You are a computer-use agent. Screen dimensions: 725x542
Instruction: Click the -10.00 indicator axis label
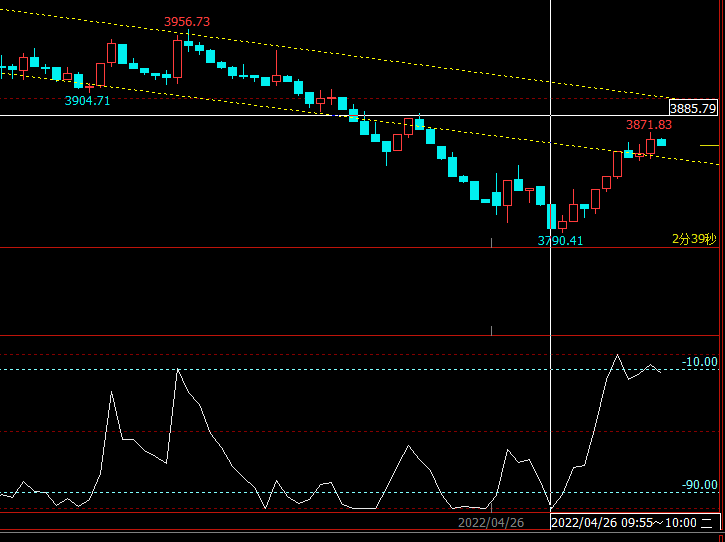700,362
